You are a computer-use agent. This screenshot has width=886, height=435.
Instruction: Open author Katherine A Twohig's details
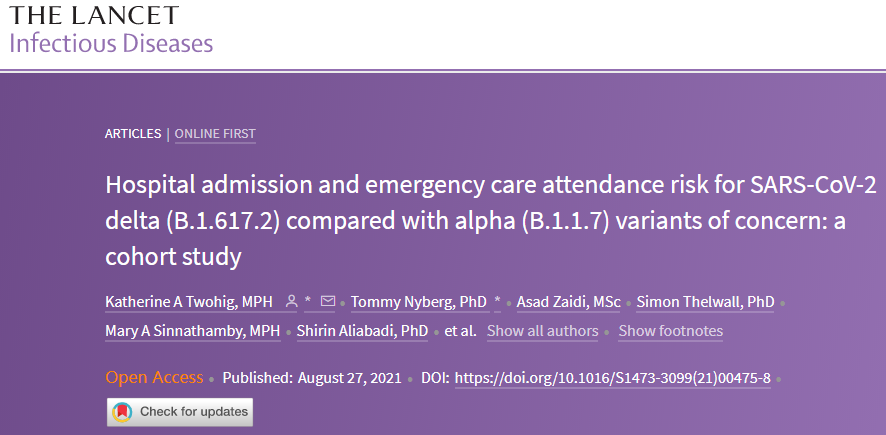click(189, 302)
